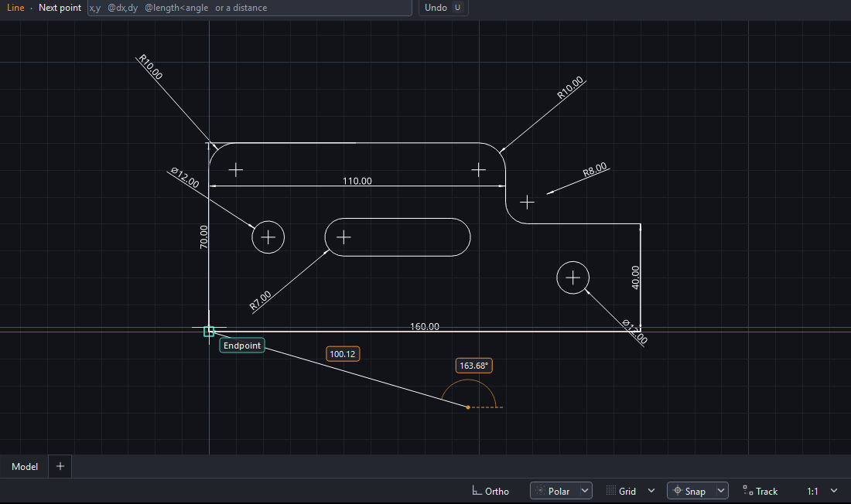Expand the Grid options dropdown arrow
Viewport: 851px width, 504px height.
pyautogui.click(x=651, y=491)
